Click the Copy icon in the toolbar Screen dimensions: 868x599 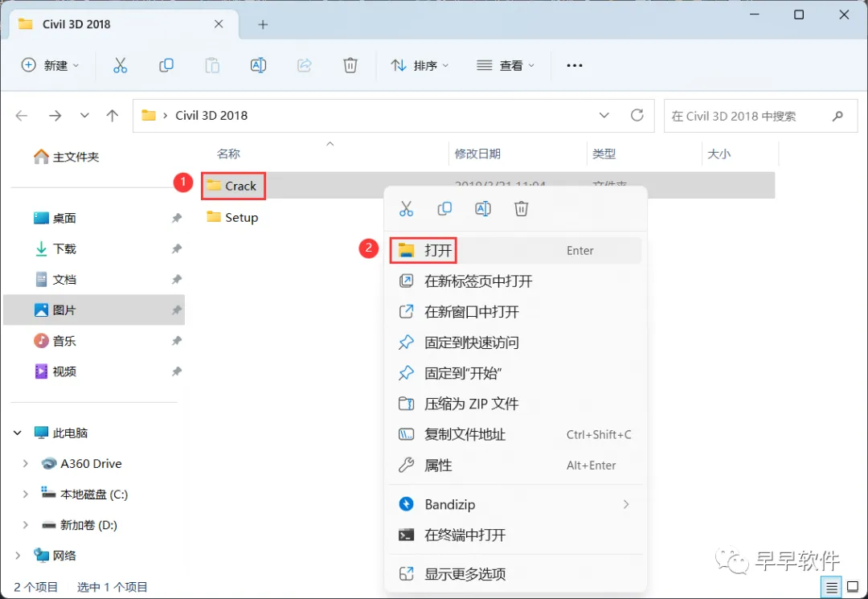pos(166,65)
